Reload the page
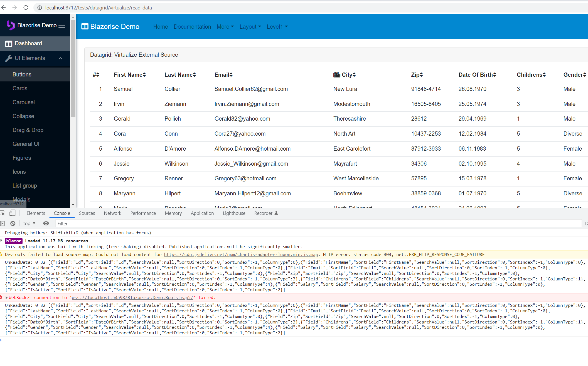The width and height of the screenshot is (588, 366). pyautogui.click(x=26, y=8)
